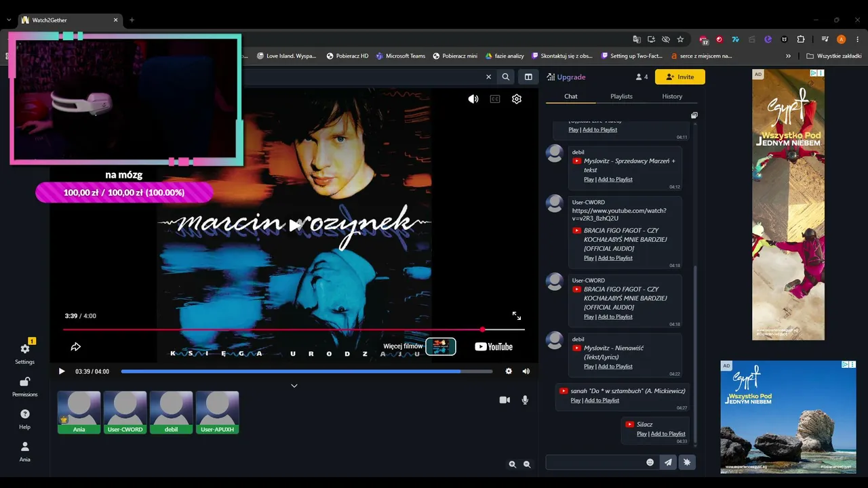The image size is (868, 488).
Task: Expand the hidden bookmarks overflow
Action: (x=788, y=56)
